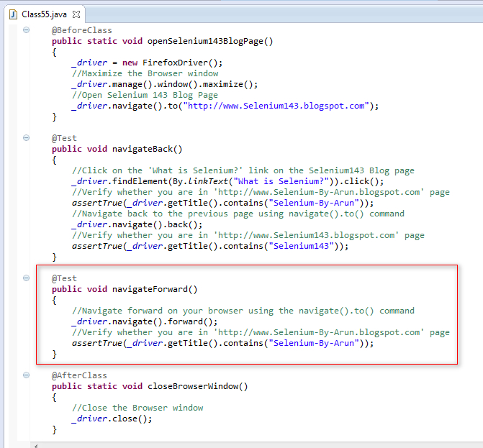Close the Class55.java tab
This screenshot has width=483, height=448.
(x=76, y=14)
